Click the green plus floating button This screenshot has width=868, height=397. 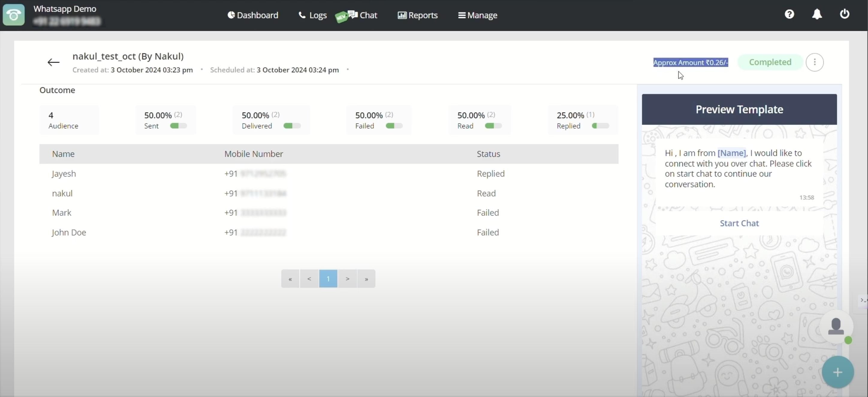click(837, 372)
